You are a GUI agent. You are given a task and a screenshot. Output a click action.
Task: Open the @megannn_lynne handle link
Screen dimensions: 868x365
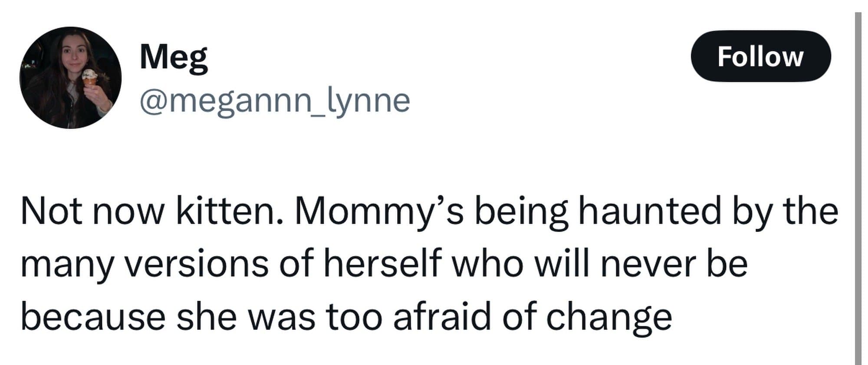275,101
